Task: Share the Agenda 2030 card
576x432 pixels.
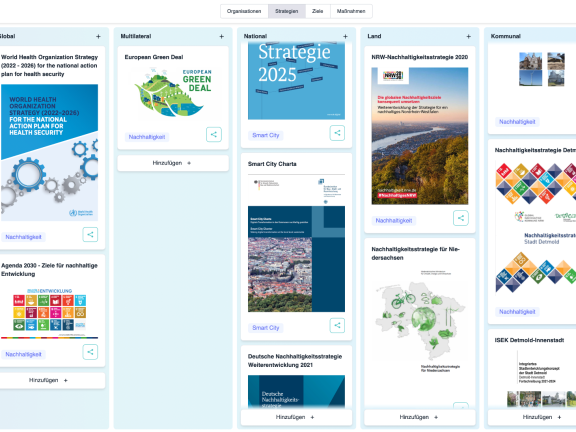Action: pyautogui.click(x=90, y=352)
